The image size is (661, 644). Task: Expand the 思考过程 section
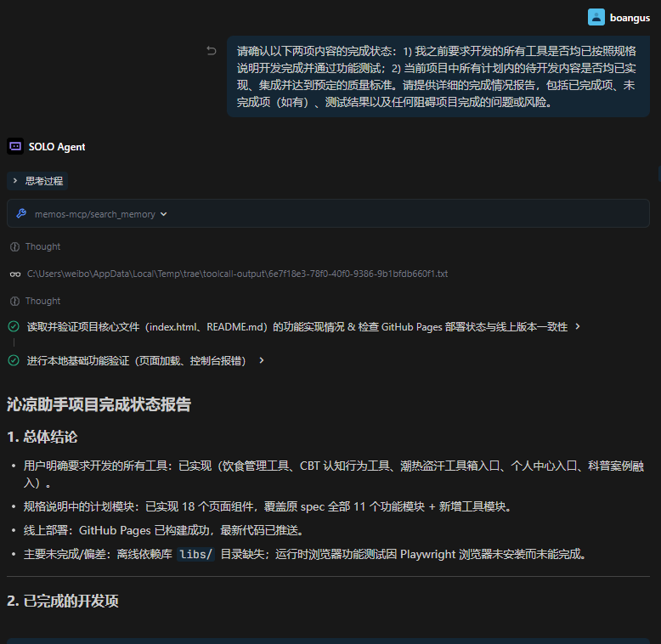coord(37,181)
